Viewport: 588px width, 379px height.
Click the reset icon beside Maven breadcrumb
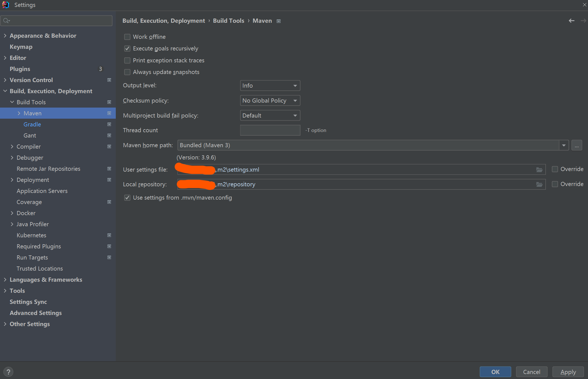[279, 21]
